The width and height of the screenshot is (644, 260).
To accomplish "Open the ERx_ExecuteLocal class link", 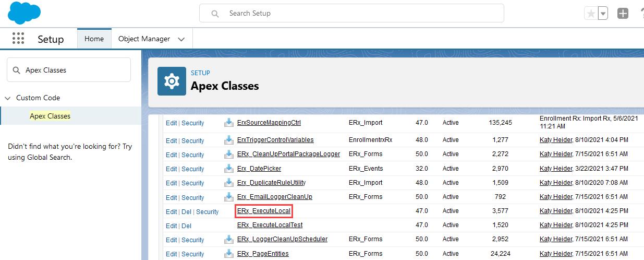I will tap(263, 211).
